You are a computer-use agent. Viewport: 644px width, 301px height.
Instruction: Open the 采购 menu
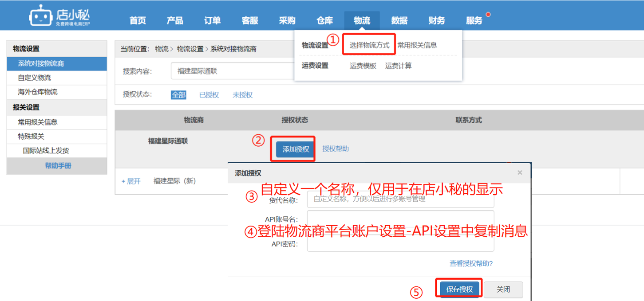click(287, 20)
